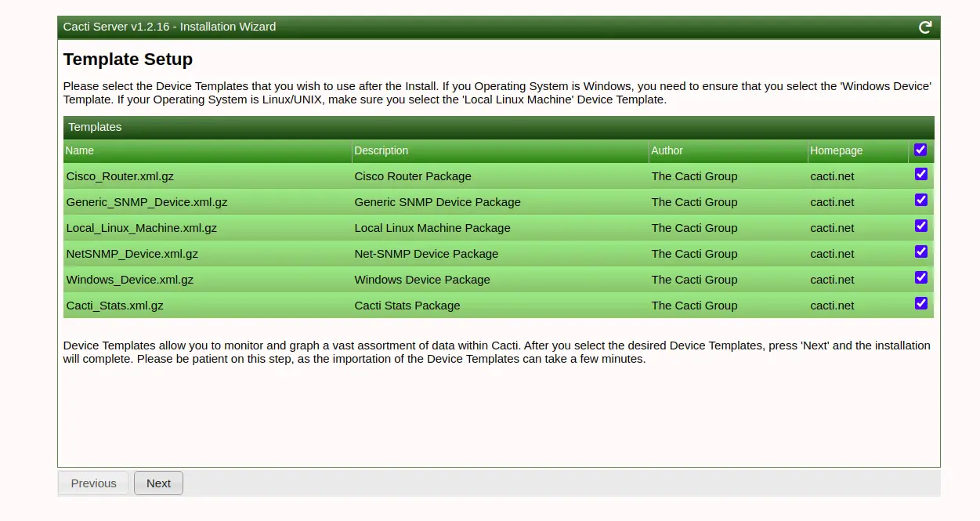Click the Next button
980x521 pixels.
pos(158,483)
